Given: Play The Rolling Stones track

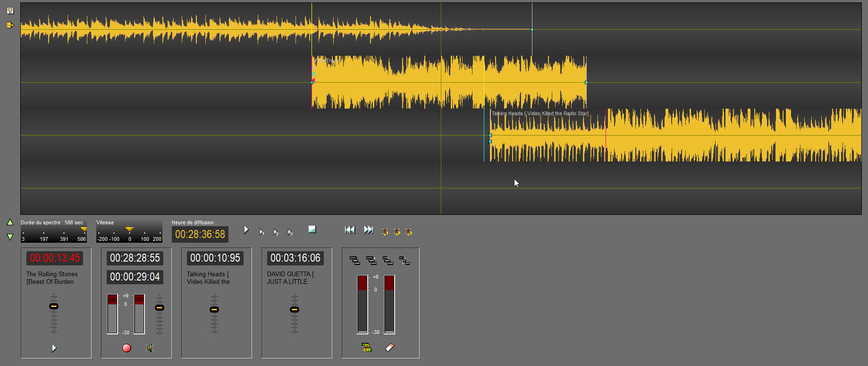Looking at the screenshot, I should (x=54, y=348).
